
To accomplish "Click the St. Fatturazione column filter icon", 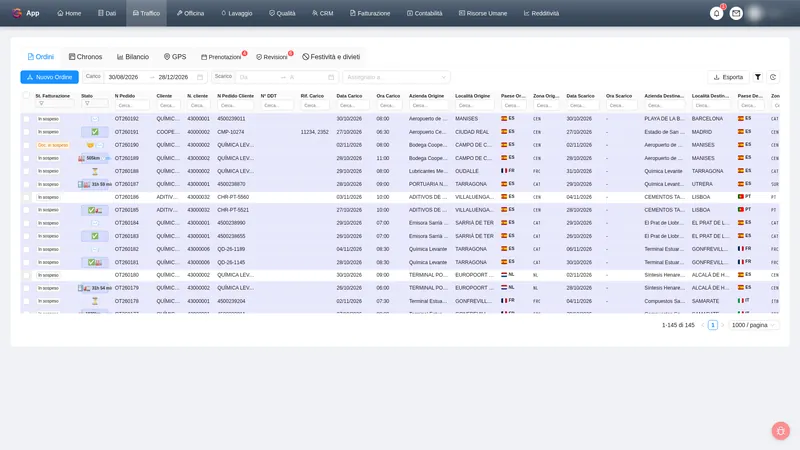I will click(41, 104).
